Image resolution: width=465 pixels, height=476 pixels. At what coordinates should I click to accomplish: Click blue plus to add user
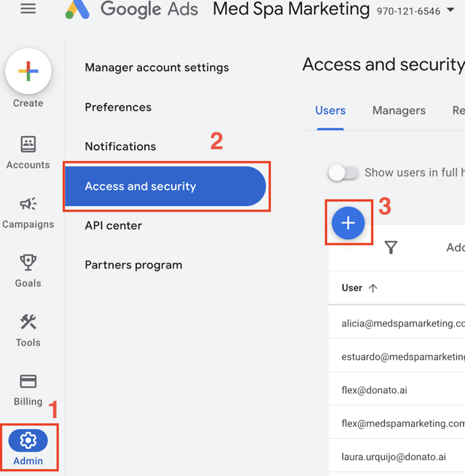coord(348,223)
